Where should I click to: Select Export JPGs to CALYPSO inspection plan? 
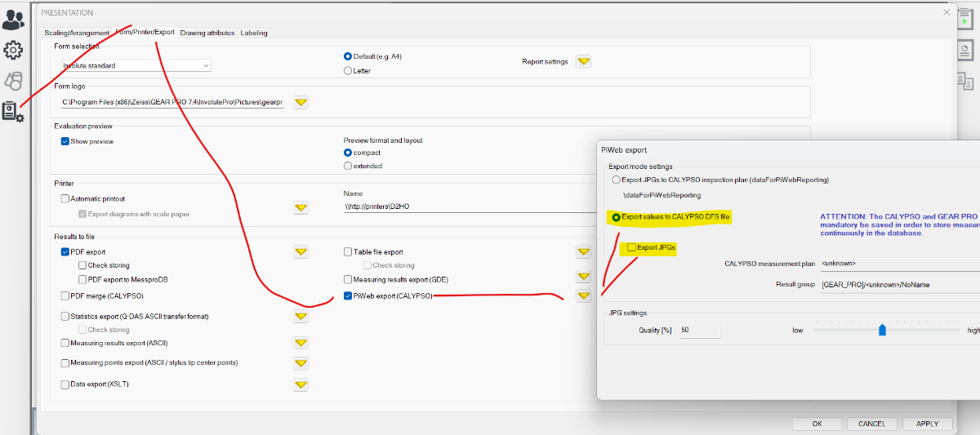[x=616, y=180]
